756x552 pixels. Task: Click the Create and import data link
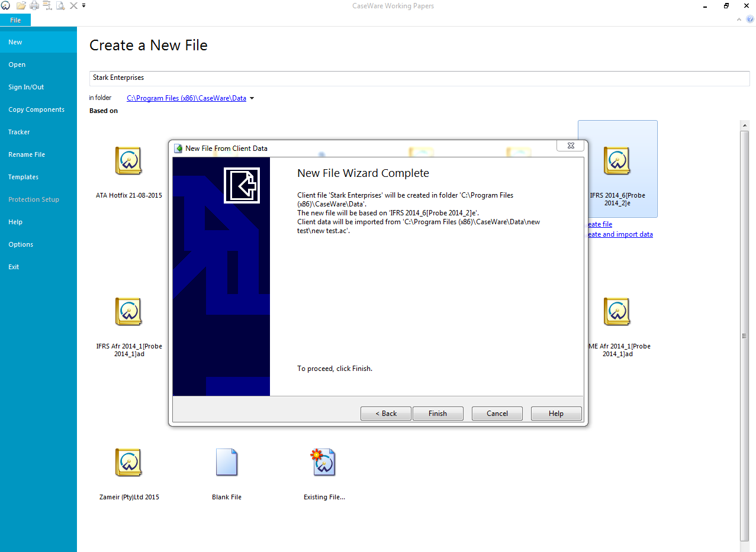[x=619, y=234]
